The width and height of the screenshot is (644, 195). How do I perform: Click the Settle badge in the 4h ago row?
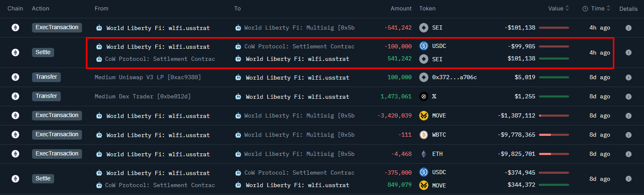point(43,52)
